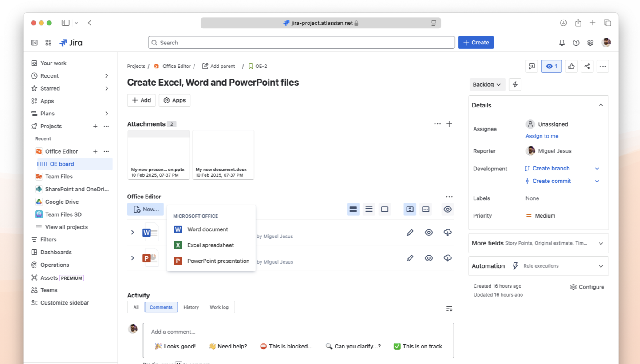Collapse the Details panel

pos(601,105)
